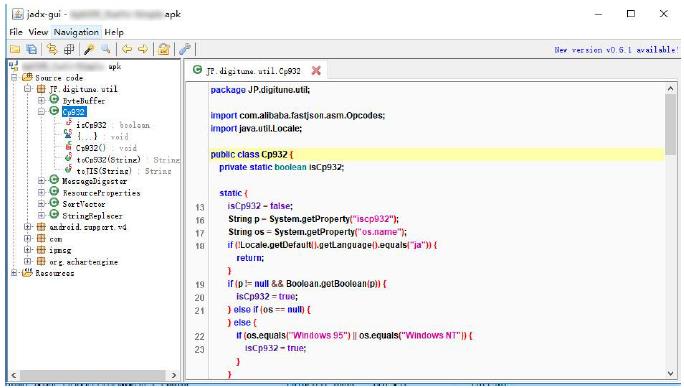The height and width of the screenshot is (388, 684).
Task: Expand the StringReplacer class node
Action: tap(41, 215)
